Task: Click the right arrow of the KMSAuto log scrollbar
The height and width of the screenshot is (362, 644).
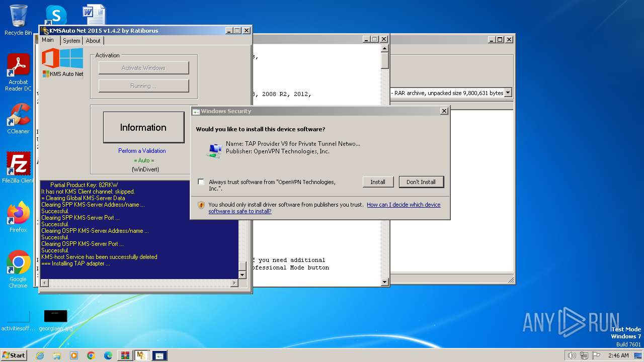Action: [234, 283]
